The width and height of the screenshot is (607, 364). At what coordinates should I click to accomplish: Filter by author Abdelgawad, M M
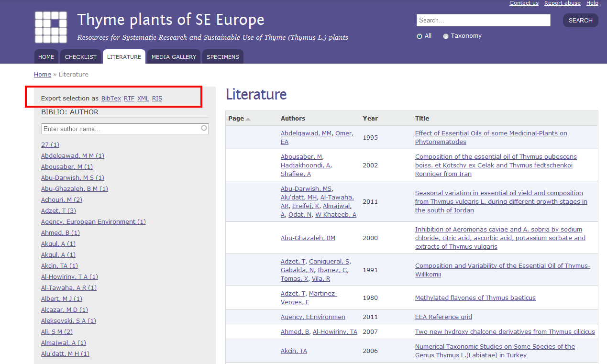click(x=73, y=155)
